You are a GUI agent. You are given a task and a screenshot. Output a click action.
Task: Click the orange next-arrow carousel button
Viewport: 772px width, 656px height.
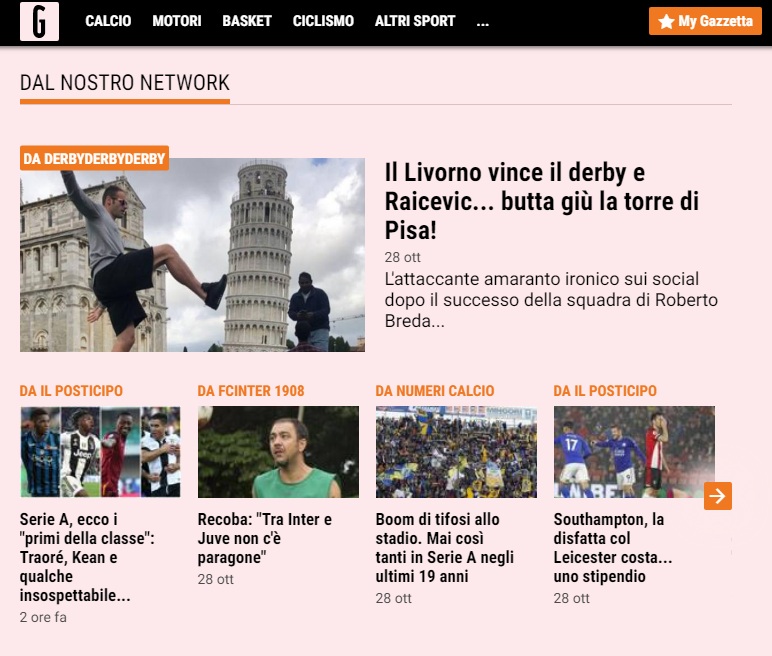718,496
